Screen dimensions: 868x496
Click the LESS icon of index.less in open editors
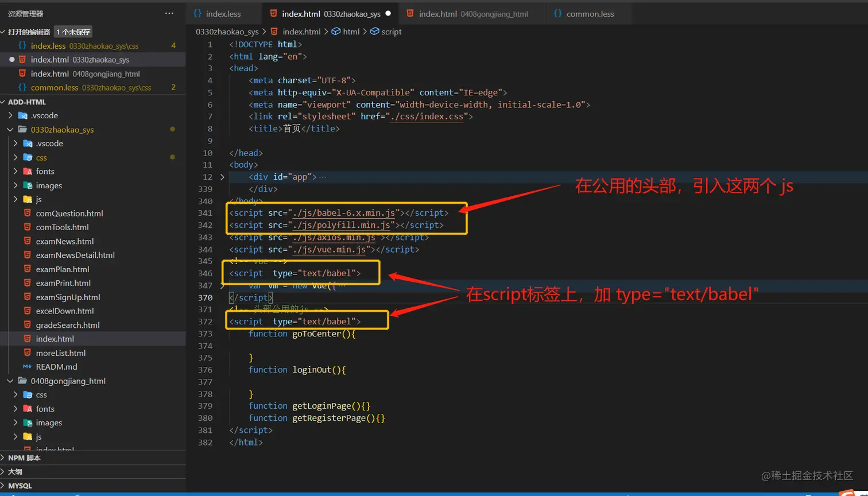coord(22,45)
